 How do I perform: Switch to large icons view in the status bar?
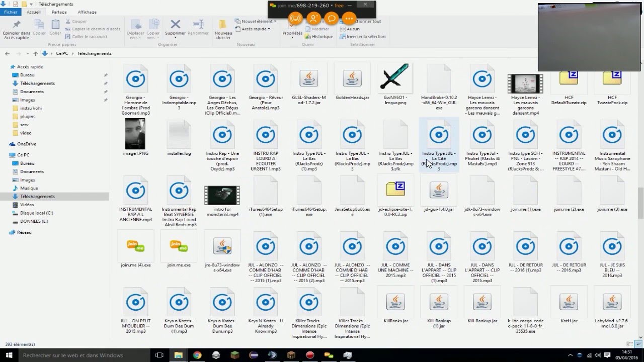pyautogui.click(x=639, y=344)
